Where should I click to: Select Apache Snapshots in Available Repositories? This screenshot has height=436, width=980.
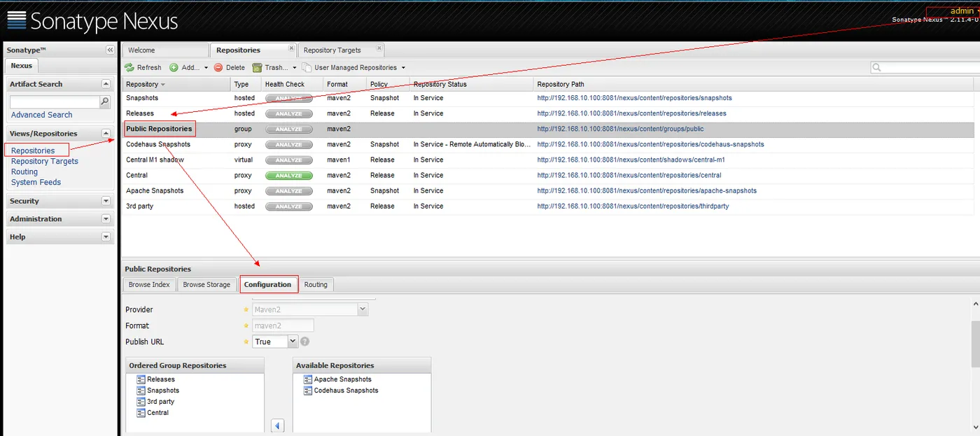click(342, 379)
